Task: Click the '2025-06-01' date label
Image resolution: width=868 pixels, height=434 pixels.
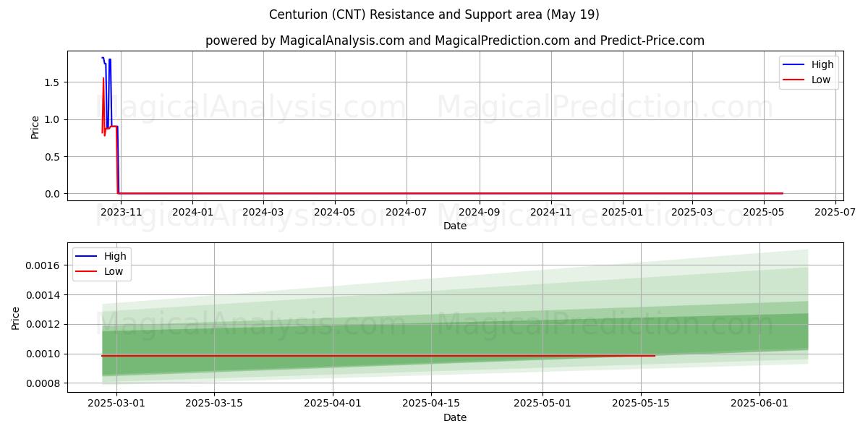Action: tap(759, 404)
